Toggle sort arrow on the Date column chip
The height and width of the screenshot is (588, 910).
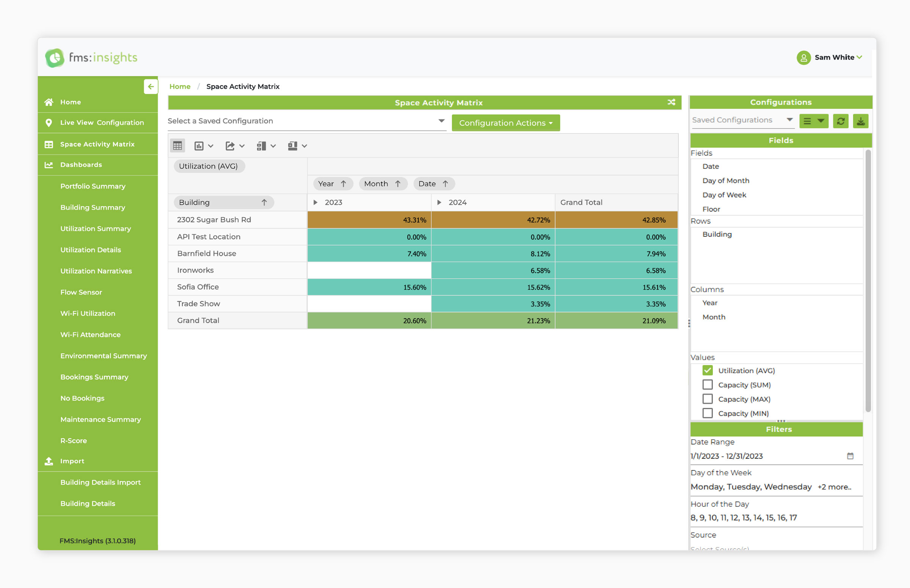click(x=445, y=183)
